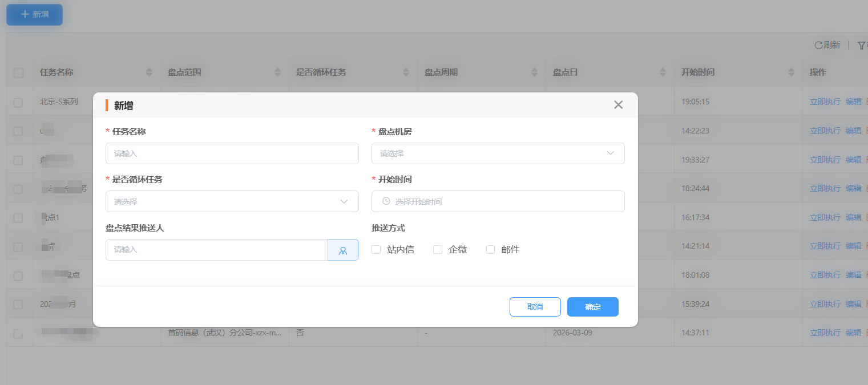Click the 16:17:34 start time cell
This screenshot has width=868, height=385.
695,217
